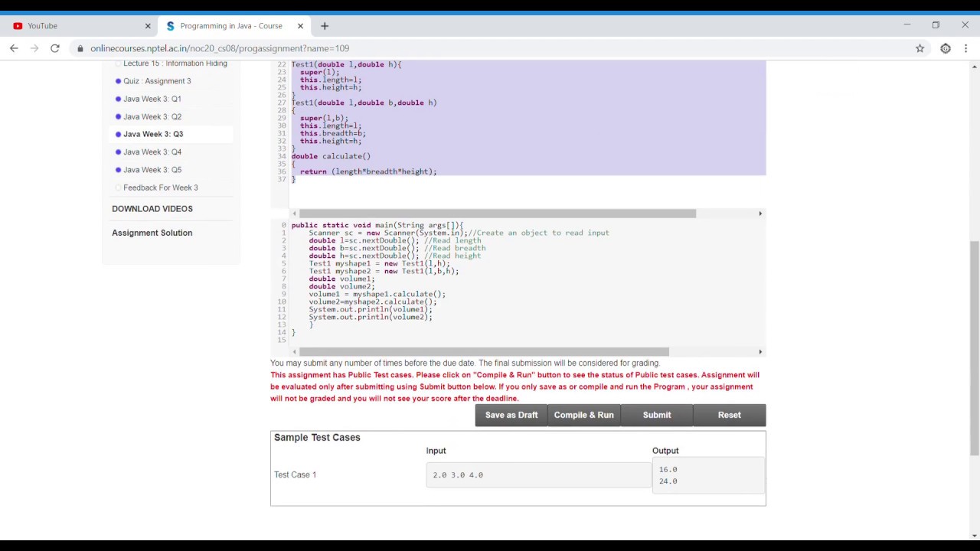
Task: Open Feedback For Week 3
Action: 161,187
